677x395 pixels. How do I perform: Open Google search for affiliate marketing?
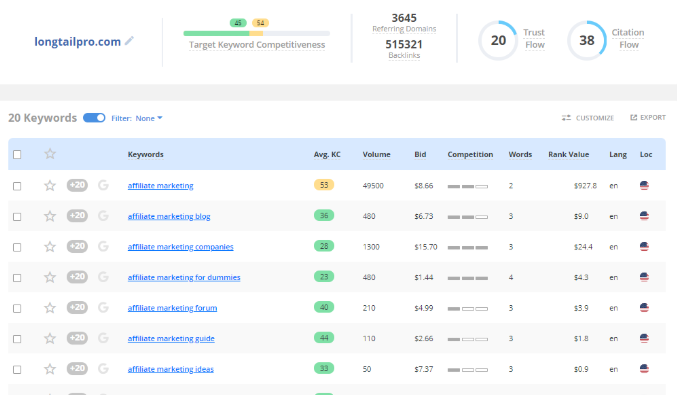(103, 185)
